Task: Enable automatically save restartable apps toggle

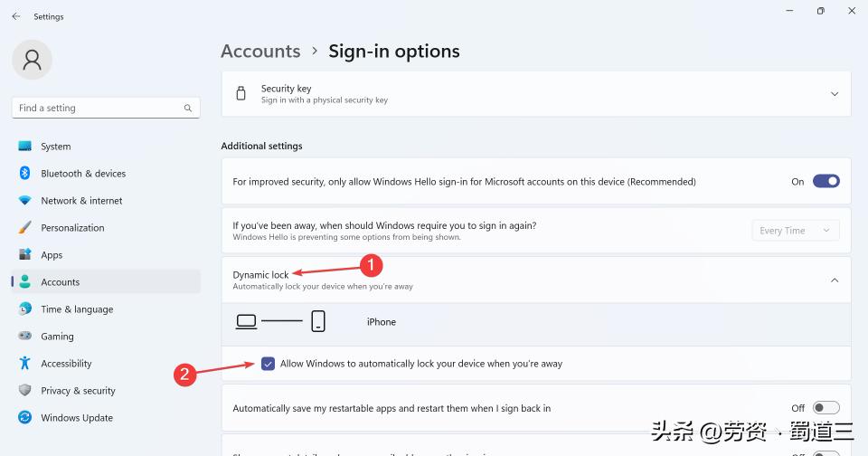Action: click(826, 408)
